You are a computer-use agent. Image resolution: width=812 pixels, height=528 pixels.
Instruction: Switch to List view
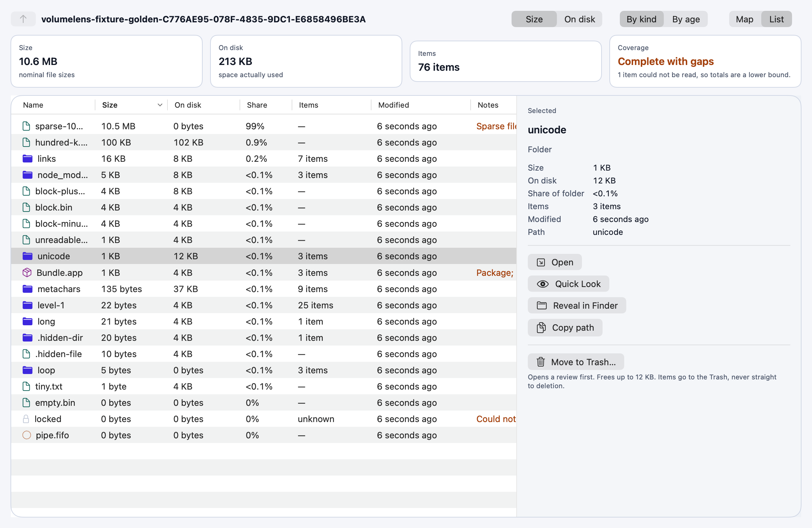click(x=776, y=19)
